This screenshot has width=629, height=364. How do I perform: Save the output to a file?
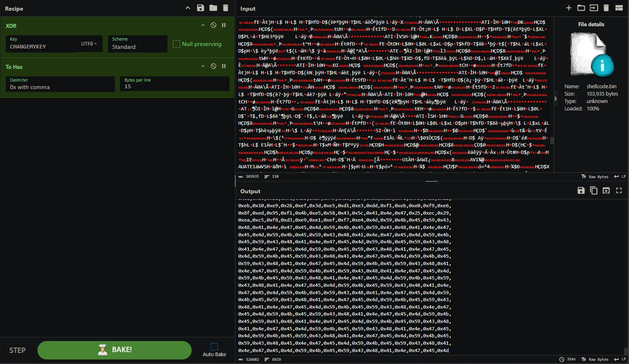(581, 190)
